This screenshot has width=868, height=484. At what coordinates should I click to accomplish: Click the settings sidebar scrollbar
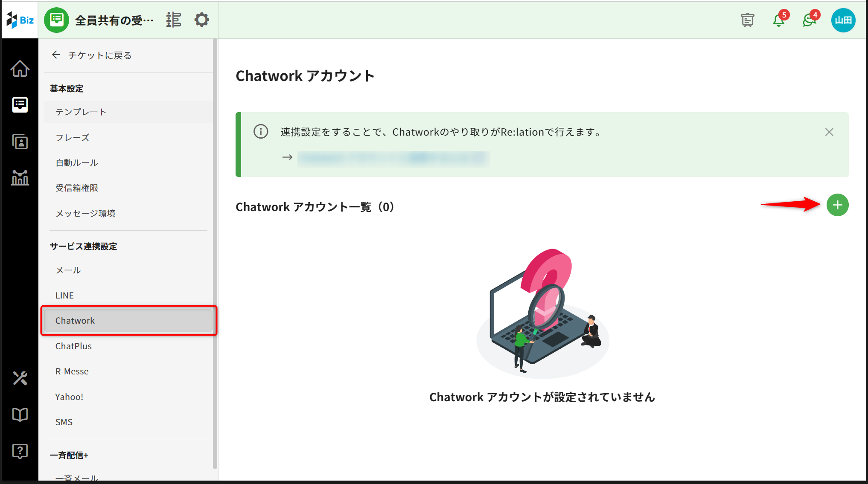click(x=215, y=254)
